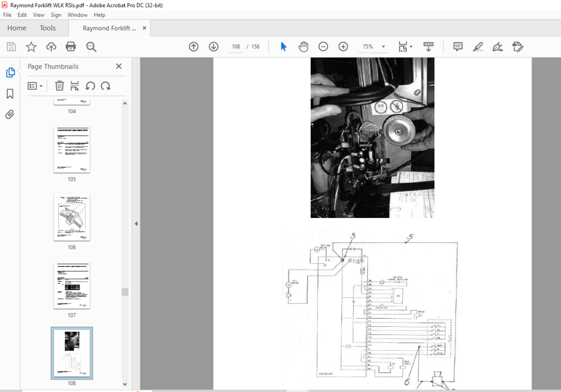Viewport: 561px width, 392px height.
Task: Select page 107 thumbnail
Action: click(x=71, y=286)
